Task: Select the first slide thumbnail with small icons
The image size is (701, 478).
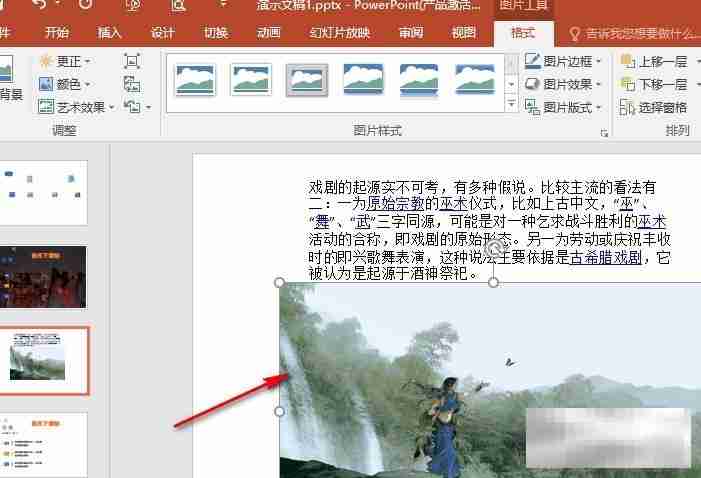Action: coord(43,193)
